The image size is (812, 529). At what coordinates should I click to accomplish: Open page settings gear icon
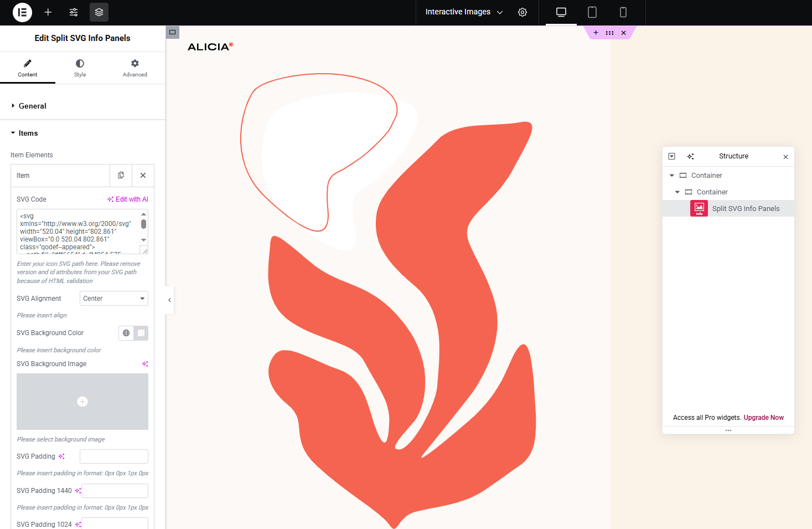click(523, 12)
